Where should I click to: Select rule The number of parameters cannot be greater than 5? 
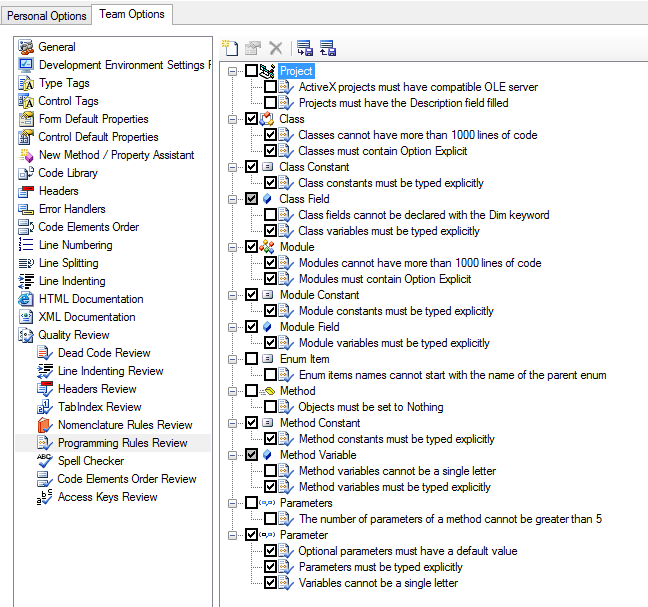(x=450, y=519)
